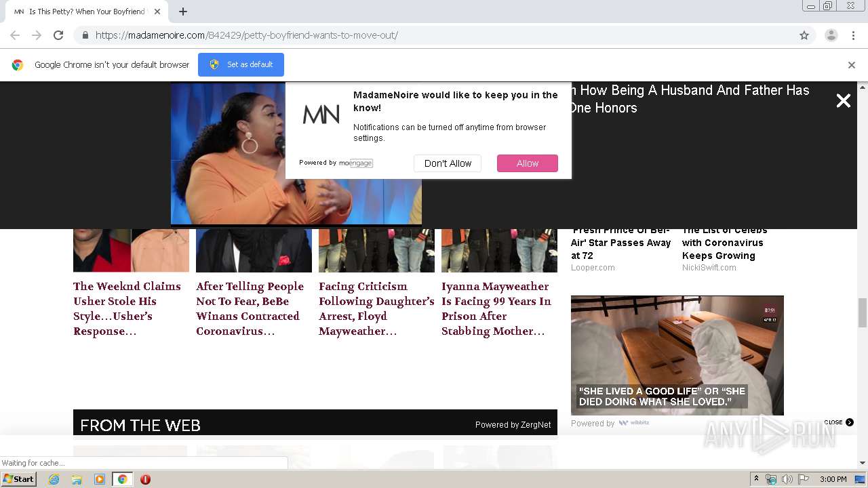This screenshot has height=488, width=868.
Task: Click the padlock site security icon
Action: coord(85,35)
